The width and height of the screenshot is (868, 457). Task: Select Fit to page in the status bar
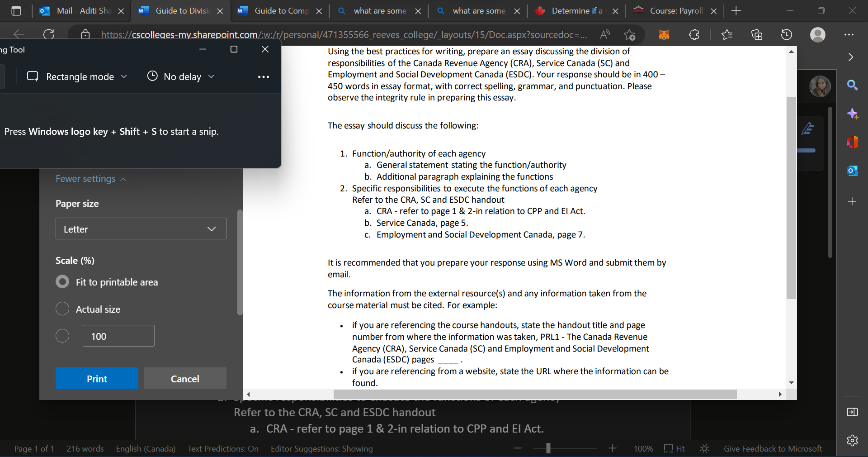(x=674, y=448)
